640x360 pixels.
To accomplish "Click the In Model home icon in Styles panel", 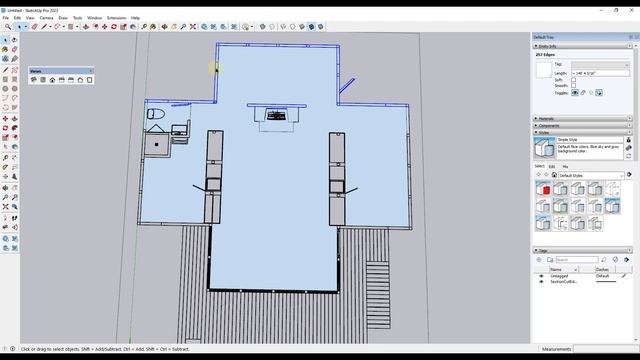I will (554, 175).
